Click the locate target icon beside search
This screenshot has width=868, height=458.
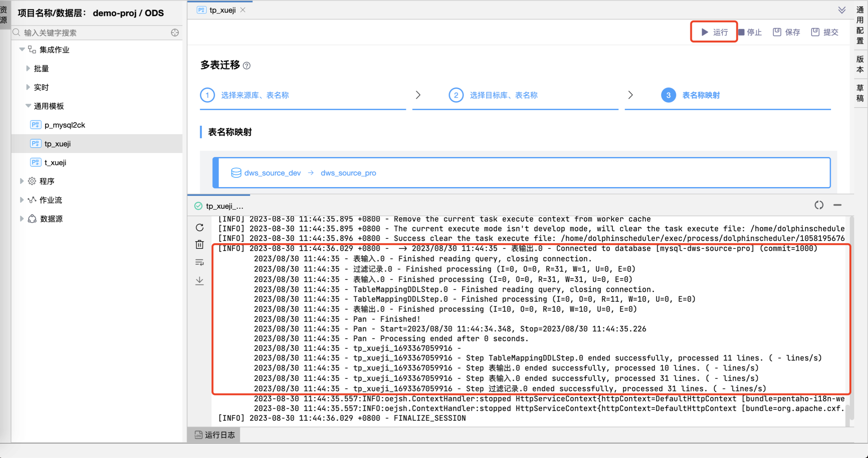[x=175, y=33]
